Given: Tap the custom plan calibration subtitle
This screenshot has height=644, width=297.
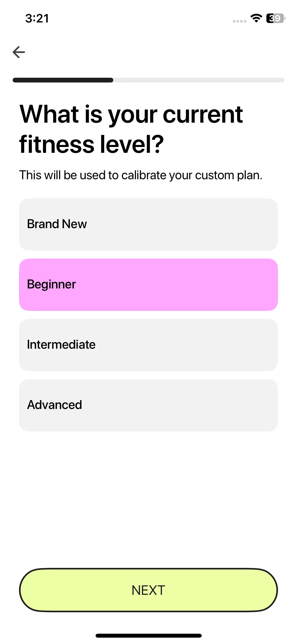Looking at the screenshot, I should click(141, 175).
